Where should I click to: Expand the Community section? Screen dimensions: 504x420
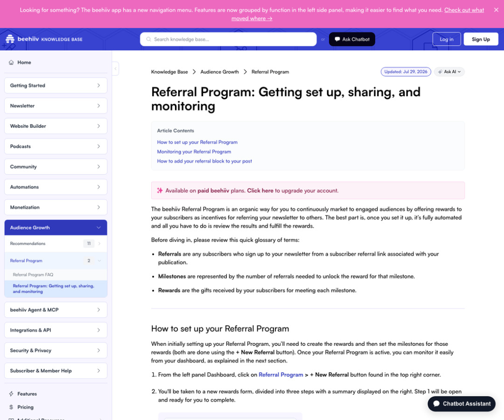(56, 167)
